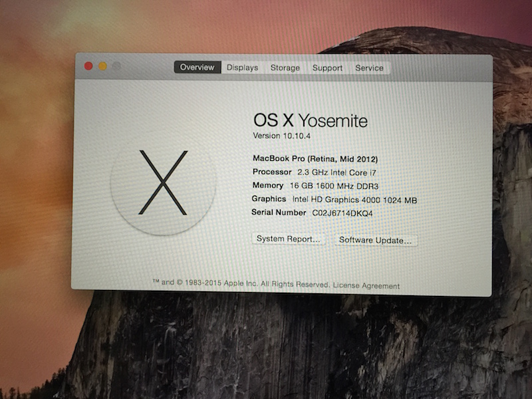Viewport: 532px width, 399px height.
Task: Open the License Agreement link
Action: pyautogui.click(x=366, y=285)
